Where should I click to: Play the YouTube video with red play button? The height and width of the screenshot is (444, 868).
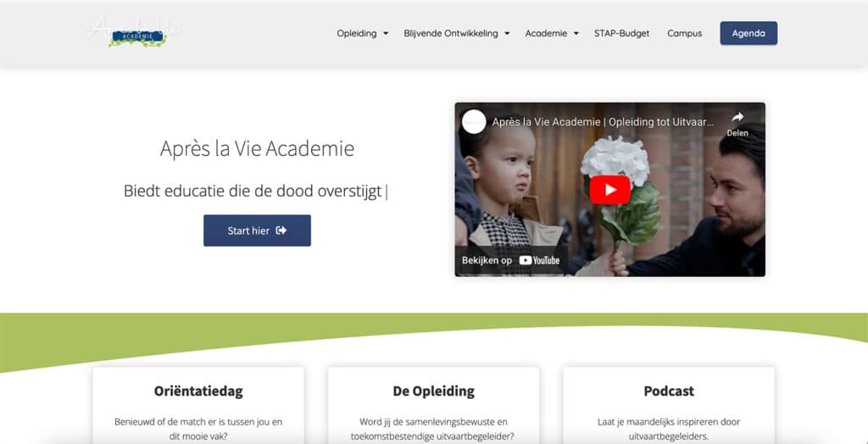click(609, 190)
